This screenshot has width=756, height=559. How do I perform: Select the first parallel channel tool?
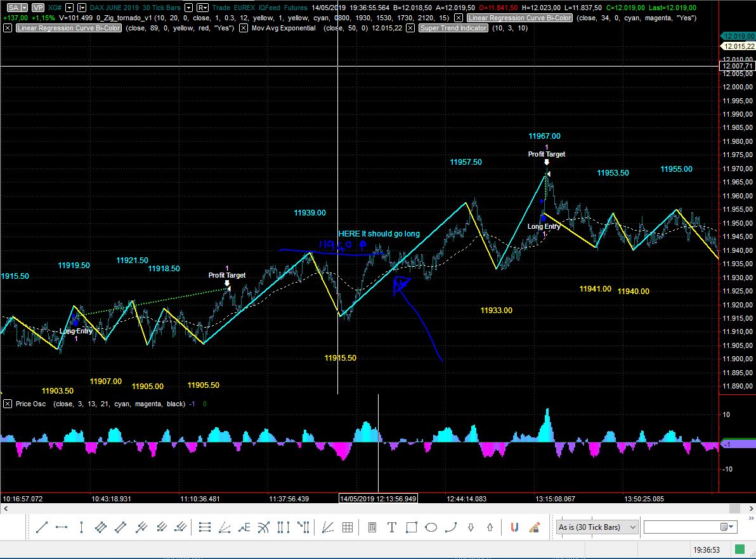pyautogui.click(x=101, y=527)
